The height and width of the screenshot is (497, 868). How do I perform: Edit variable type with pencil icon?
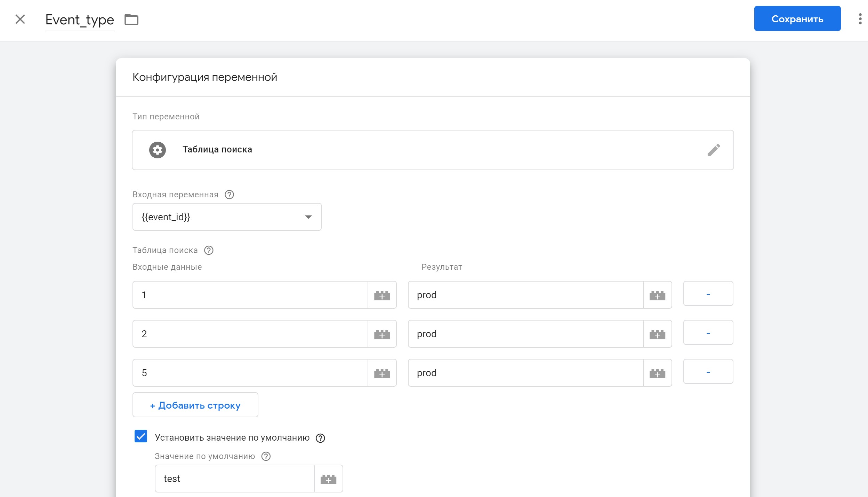click(x=714, y=150)
